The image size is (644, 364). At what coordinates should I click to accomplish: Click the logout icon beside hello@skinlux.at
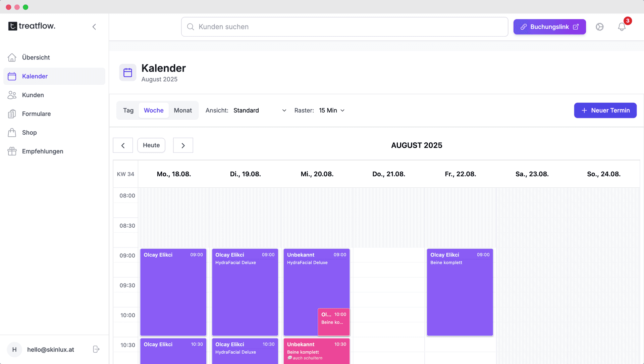[x=96, y=349]
